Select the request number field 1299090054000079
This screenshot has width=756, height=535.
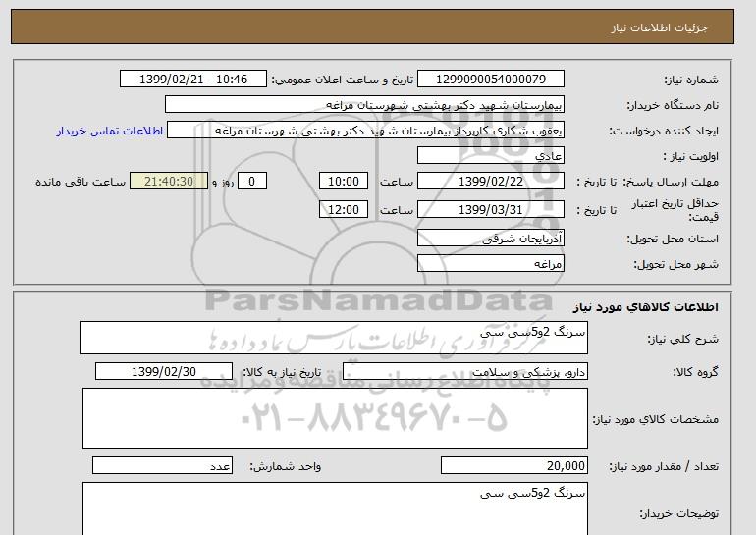click(x=490, y=80)
